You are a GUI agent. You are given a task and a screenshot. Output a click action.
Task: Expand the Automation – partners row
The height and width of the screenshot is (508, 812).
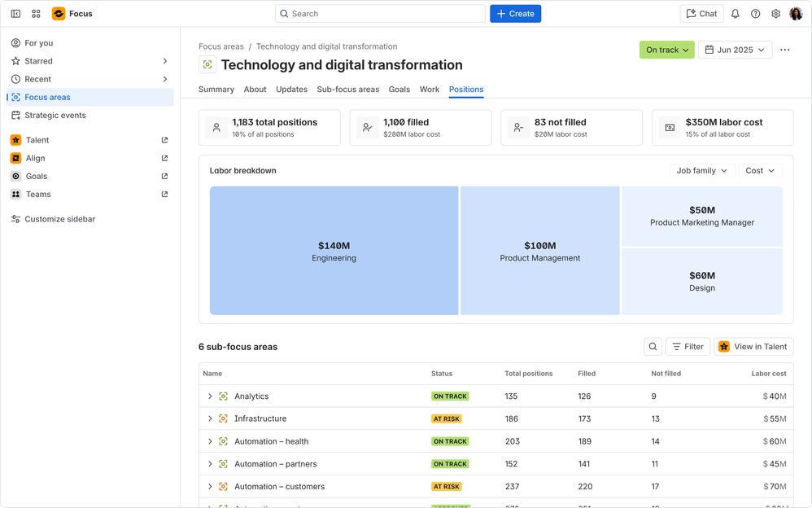[210, 464]
